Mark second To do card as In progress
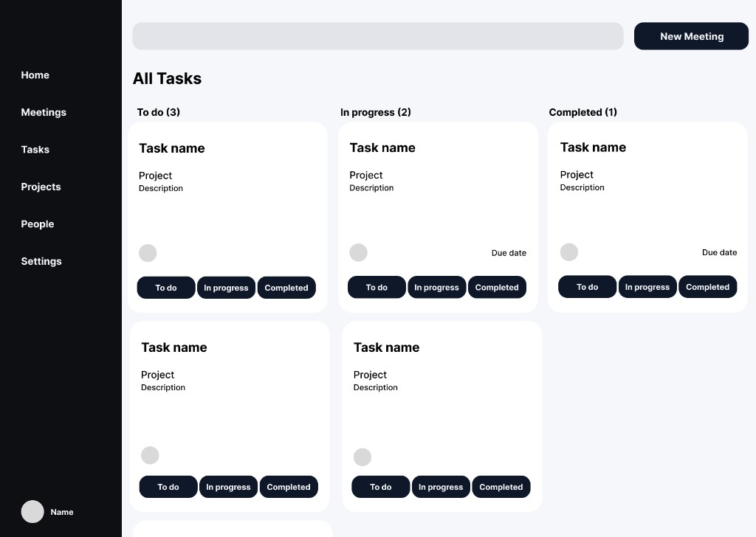This screenshot has width=756, height=537. [x=229, y=487]
